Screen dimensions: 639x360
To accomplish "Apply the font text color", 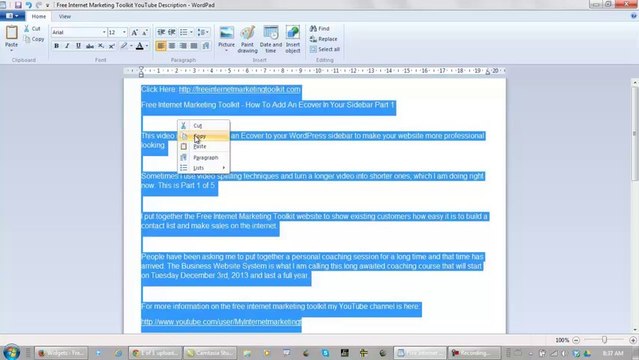I will click(x=139, y=46).
